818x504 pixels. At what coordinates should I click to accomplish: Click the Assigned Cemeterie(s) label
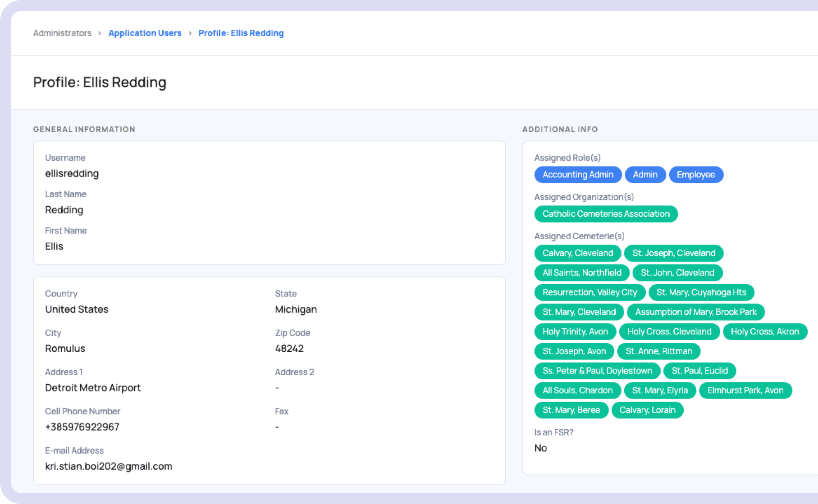[579, 236]
